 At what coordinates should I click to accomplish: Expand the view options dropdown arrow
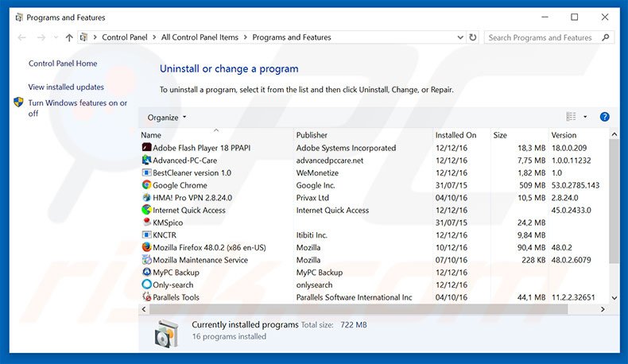tap(585, 117)
